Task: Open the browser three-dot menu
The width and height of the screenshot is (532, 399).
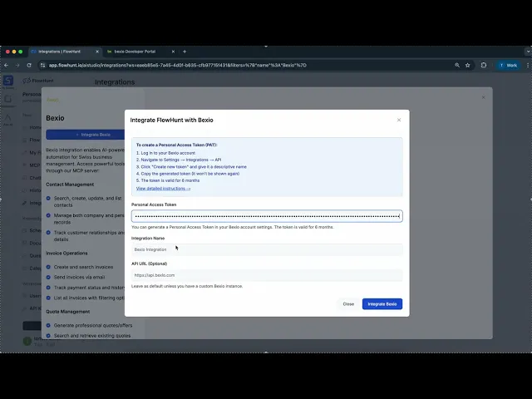Action: [528, 65]
